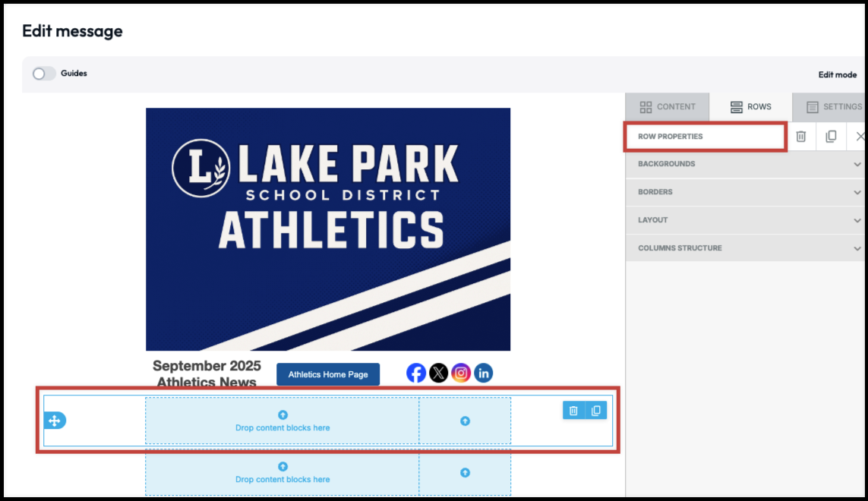The height and width of the screenshot is (501, 868).
Task: Select the Lake Park Athletics banner image
Action: (x=328, y=228)
